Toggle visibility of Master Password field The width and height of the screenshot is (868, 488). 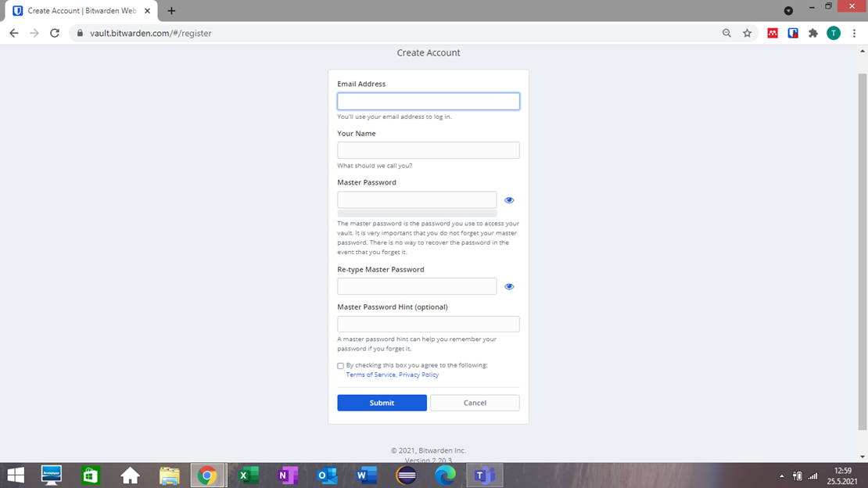pos(509,200)
